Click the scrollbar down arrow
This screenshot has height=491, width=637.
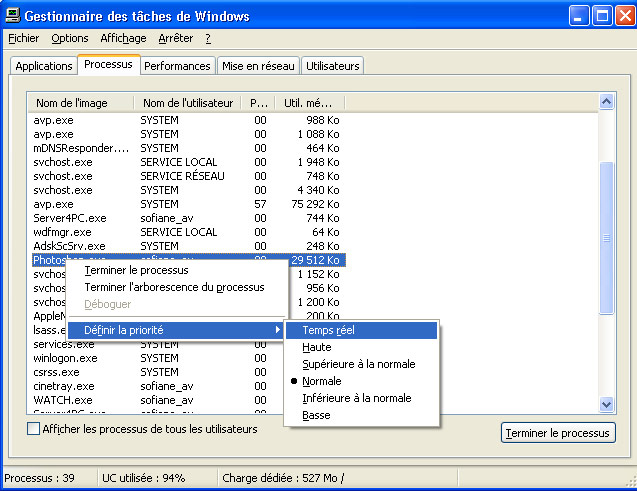point(606,404)
